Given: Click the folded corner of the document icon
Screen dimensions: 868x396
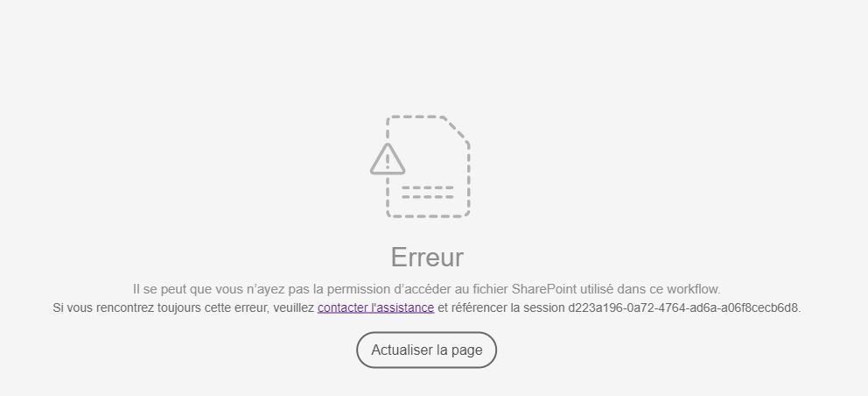Looking at the screenshot, I should pos(458,130).
